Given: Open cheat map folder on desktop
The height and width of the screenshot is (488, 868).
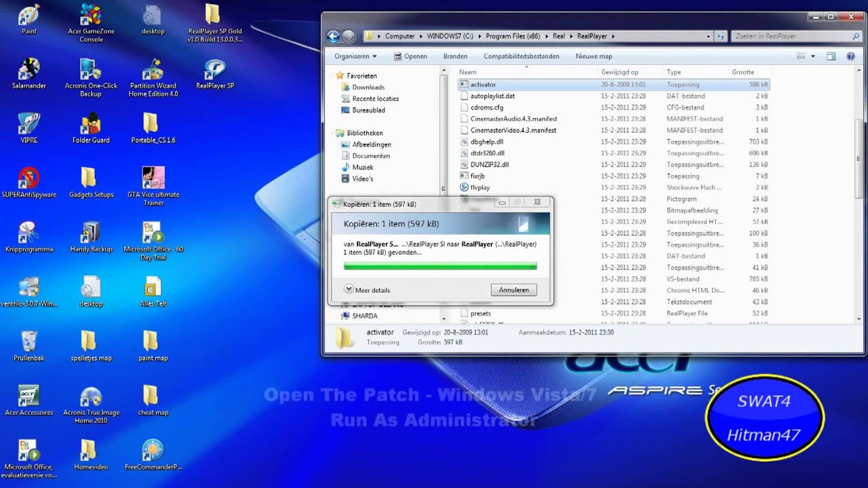Looking at the screenshot, I should (x=153, y=400).
